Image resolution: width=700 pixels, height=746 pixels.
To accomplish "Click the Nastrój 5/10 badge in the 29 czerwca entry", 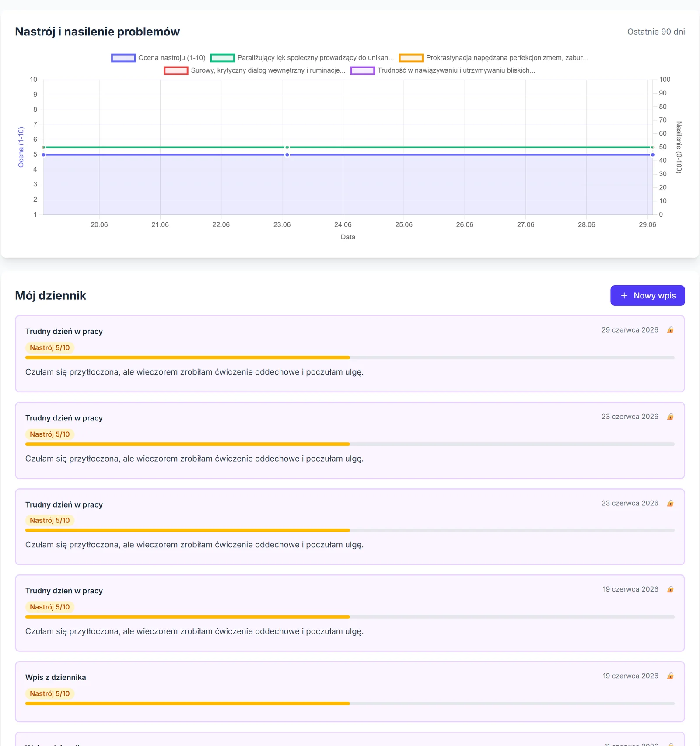I will [50, 348].
